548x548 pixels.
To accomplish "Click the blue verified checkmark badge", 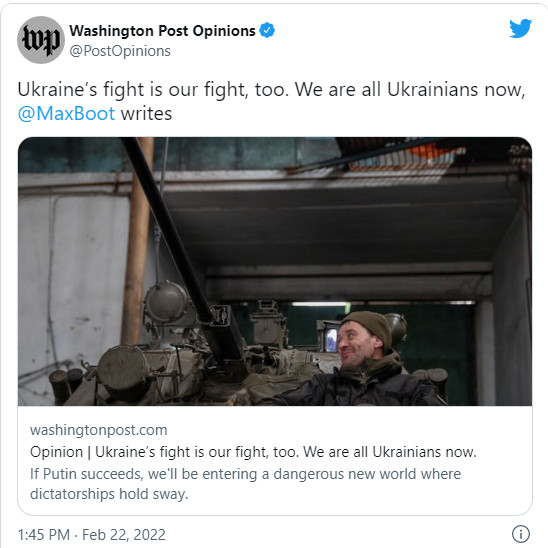I will (267, 30).
